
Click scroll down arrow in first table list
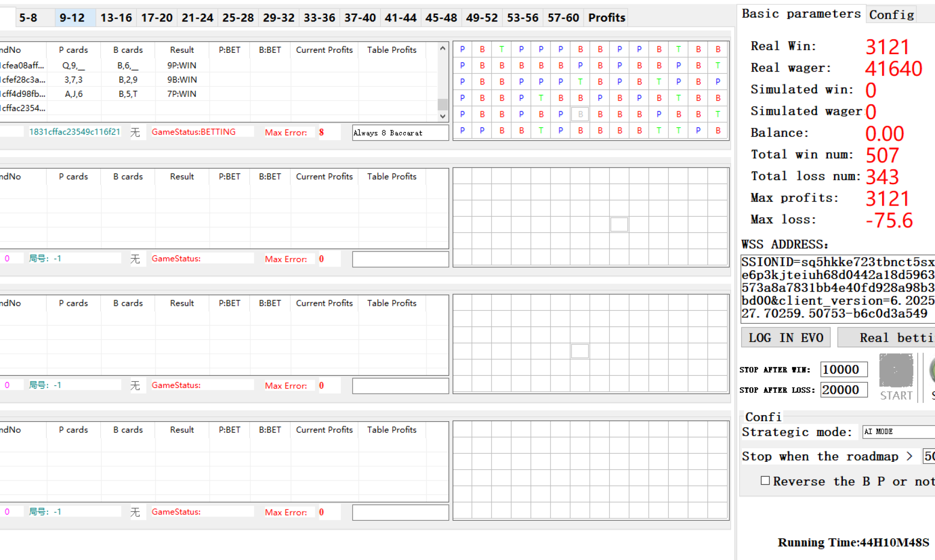[x=443, y=116]
